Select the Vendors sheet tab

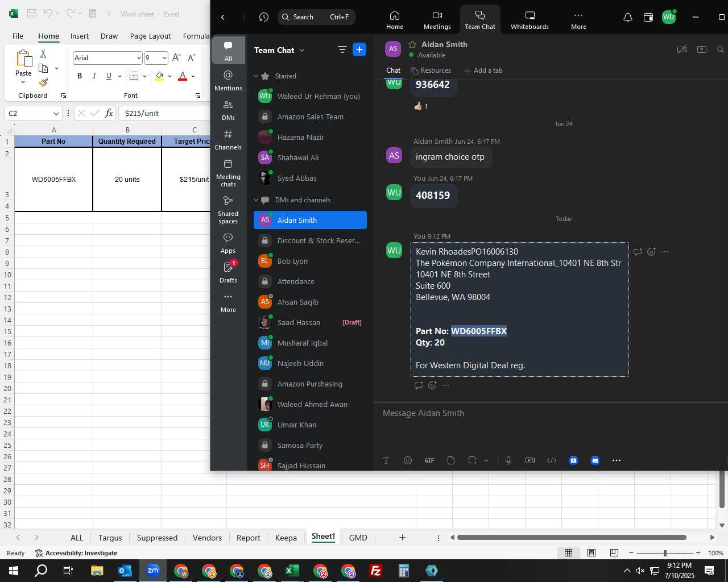(207, 538)
